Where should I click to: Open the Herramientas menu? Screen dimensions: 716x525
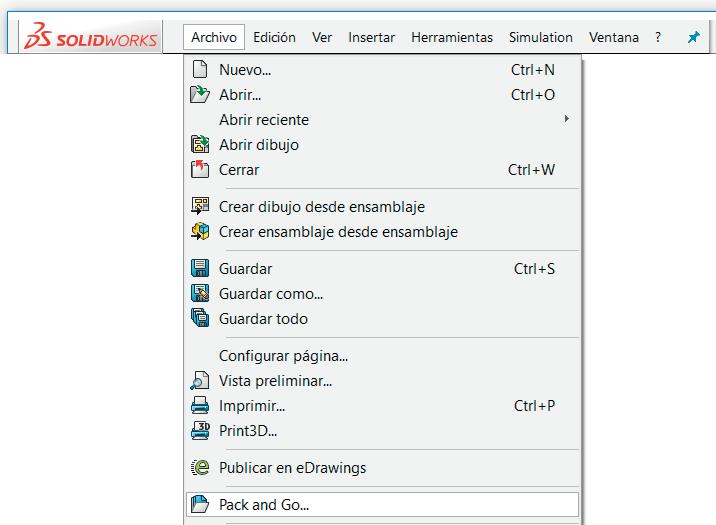tap(452, 37)
